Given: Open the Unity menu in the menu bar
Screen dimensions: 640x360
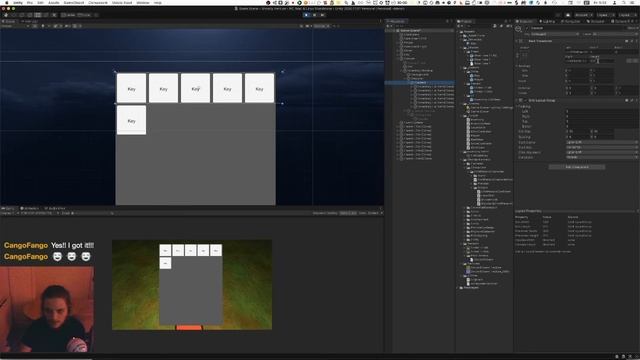Looking at the screenshot, I should click(x=18, y=2).
